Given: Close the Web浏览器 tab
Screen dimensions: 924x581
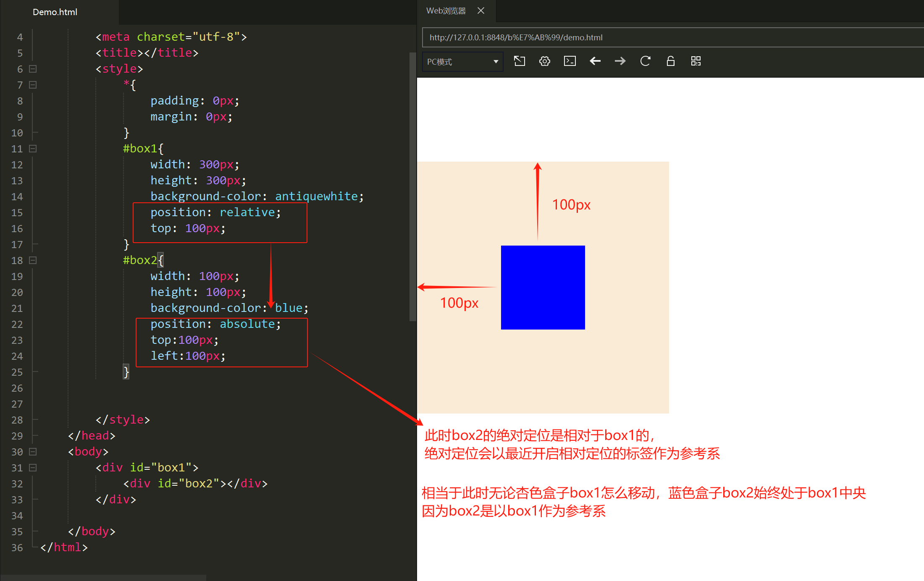Looking at the screenshot, I should [x=480, y=10].
